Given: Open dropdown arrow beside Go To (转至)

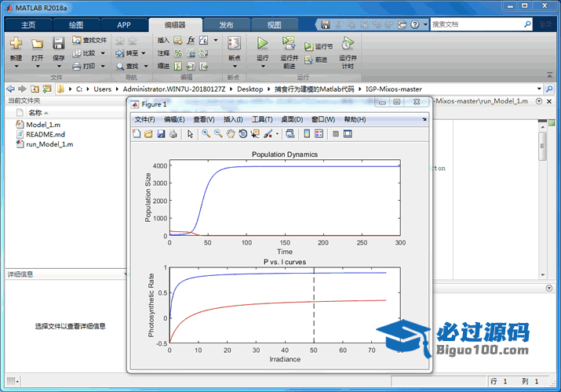Looking at the screenshot, I should coord(144,53).
